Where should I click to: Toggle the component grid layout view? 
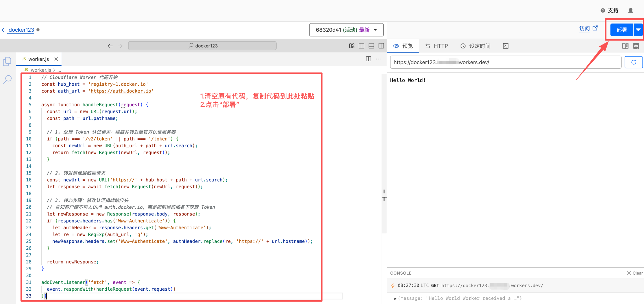tap(352, 46)
